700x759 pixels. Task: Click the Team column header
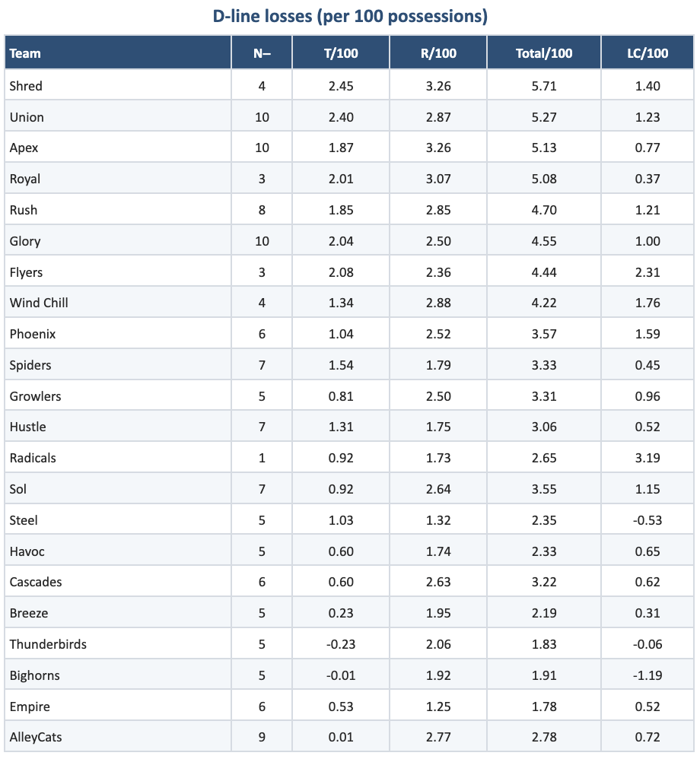point(25,53)
